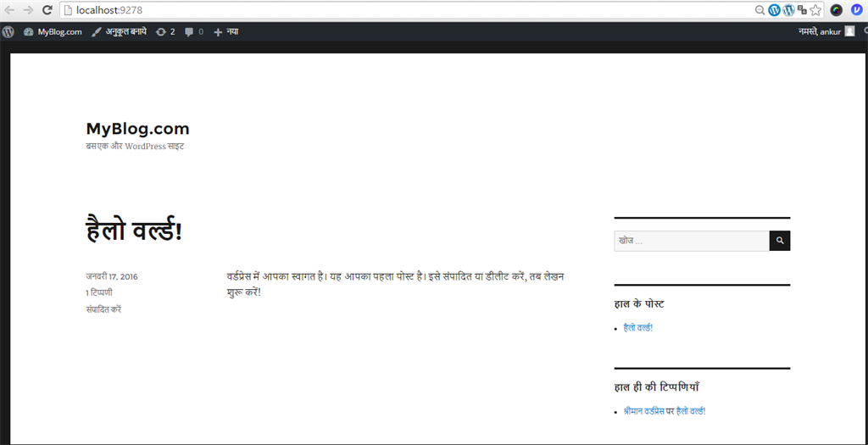Click the वर्डप्रेस में आपका स्वागत है paragraph

(395, 283)
